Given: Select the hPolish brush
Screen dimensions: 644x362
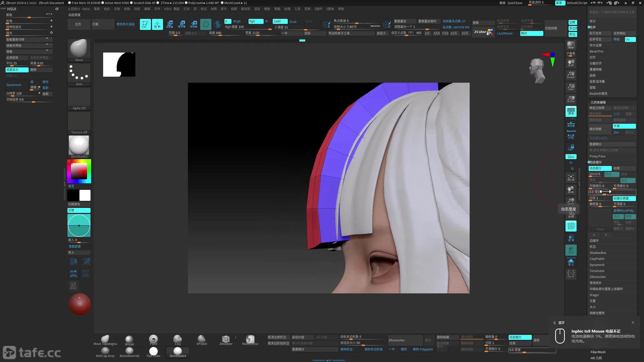Looking at the screenshot, I should coord(202,340).
